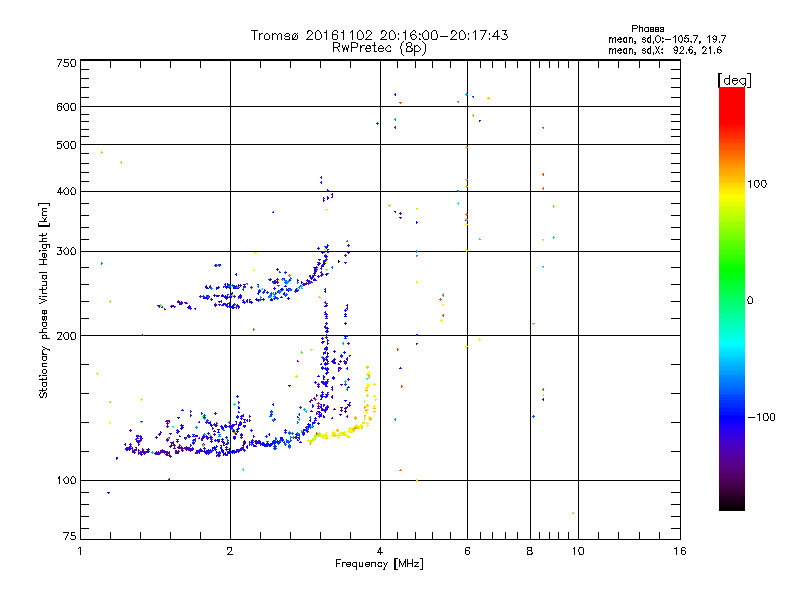Click the '16' frequency tick label
Screen dimensions: 800x600
click(680, 551)
